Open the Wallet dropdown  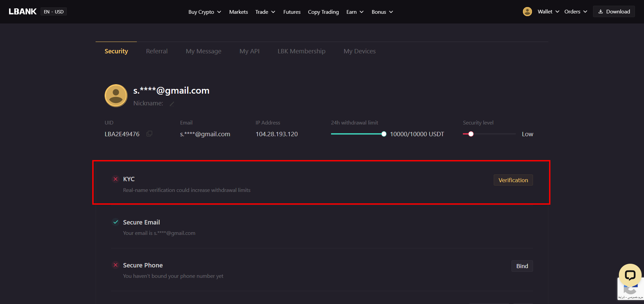click(x=548, y=11)
